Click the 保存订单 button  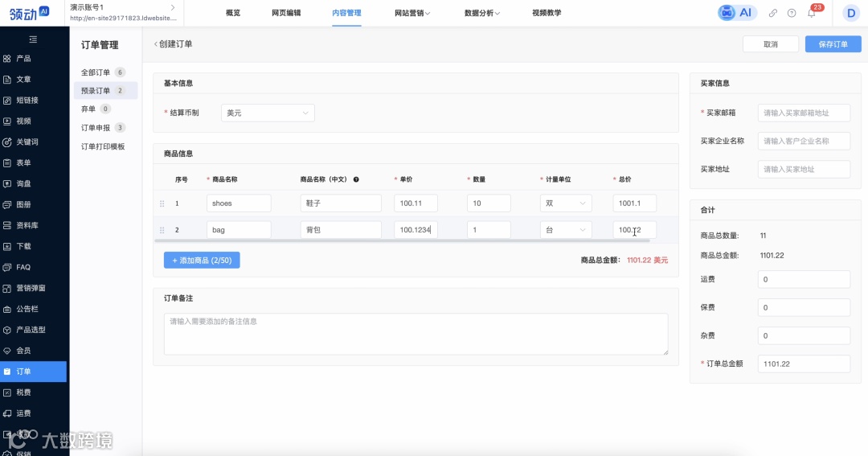pos(833,44)
